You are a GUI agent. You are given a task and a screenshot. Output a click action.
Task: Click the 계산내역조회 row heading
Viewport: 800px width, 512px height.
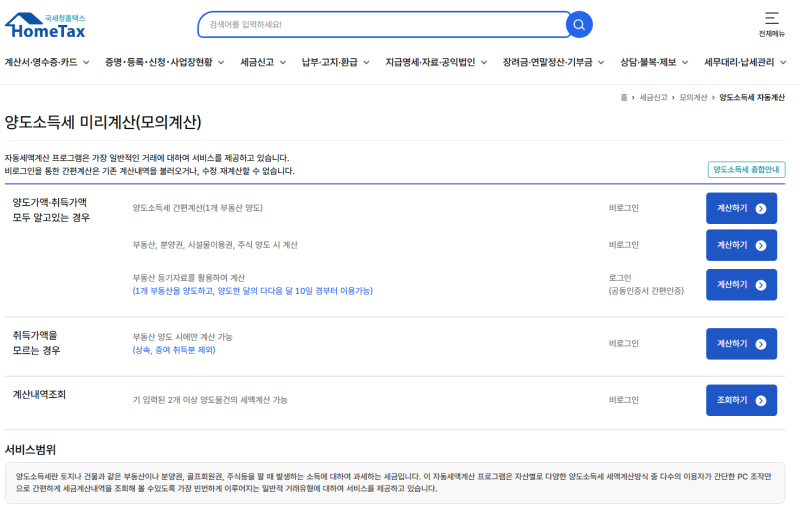[x=39, y=395]
